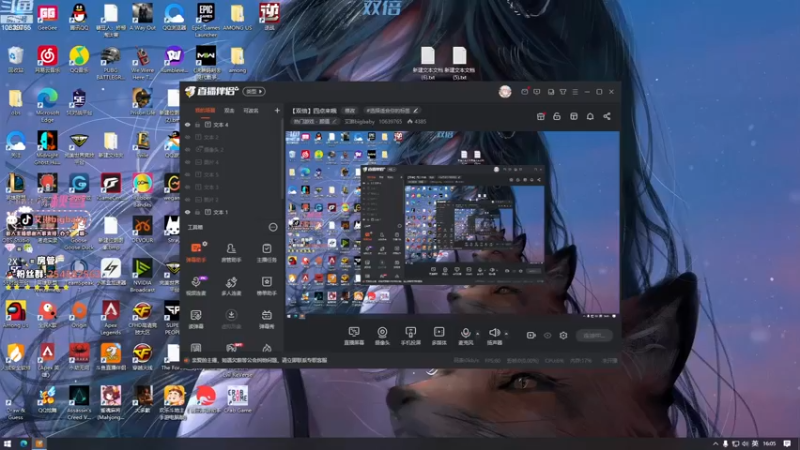Screen dimensions: 800x450
Task: Open the notification center in taskbar
Action: pos(787,444)
